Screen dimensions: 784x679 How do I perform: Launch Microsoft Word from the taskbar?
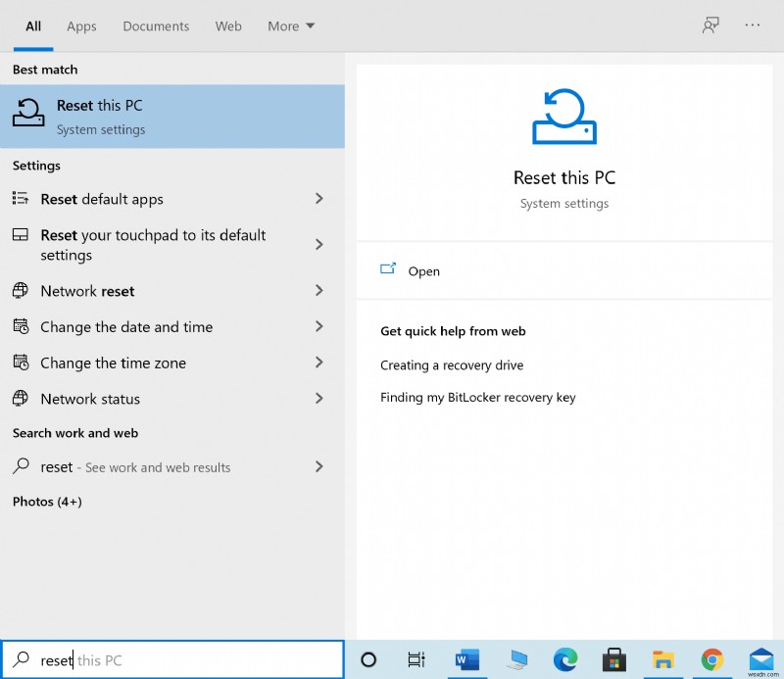coord(465,659)
